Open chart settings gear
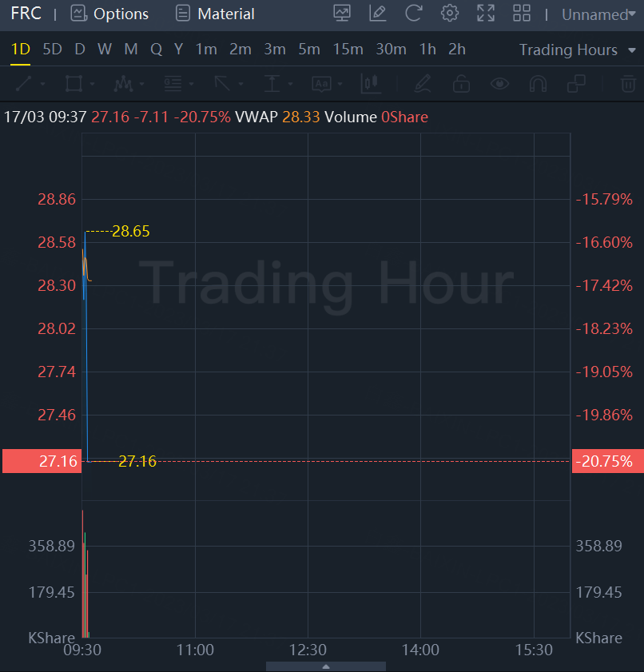The width and height of the screenshot is (644, 672). click(x=450, y=14)
